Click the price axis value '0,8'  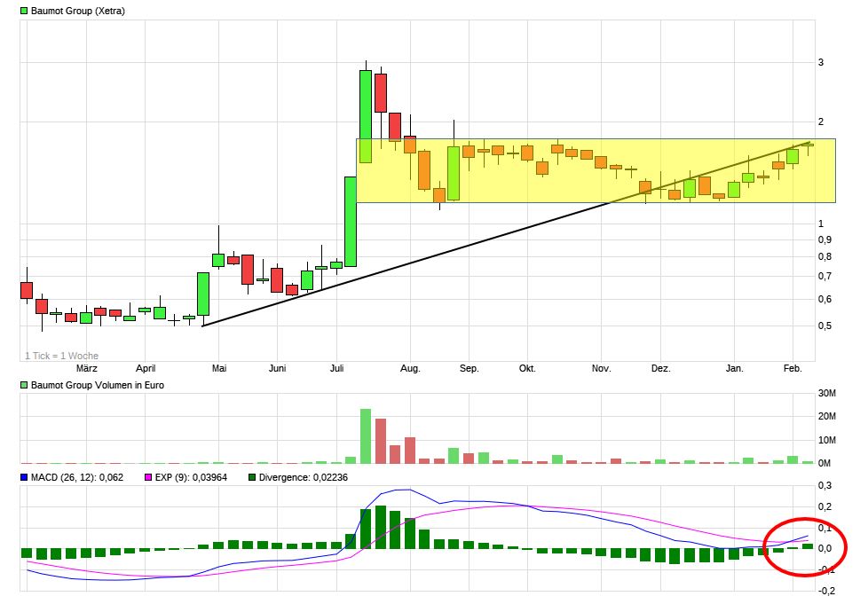point(825,256)
